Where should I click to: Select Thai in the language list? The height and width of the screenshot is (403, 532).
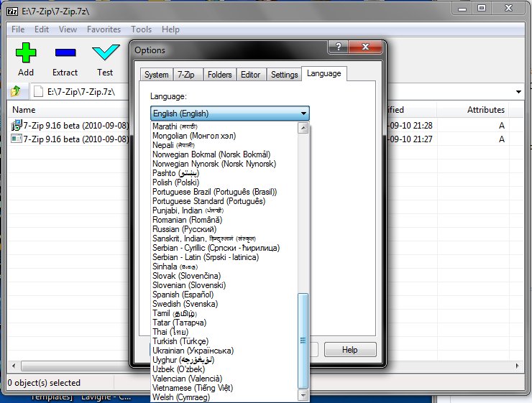(x=224, y=332)
